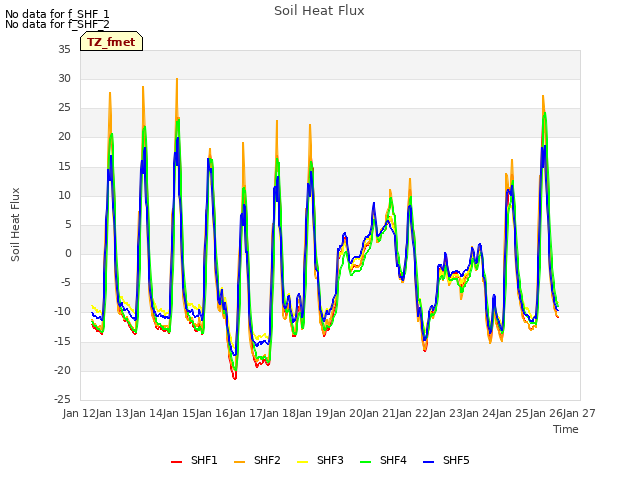Click the SHF1 legend entry
Viewport: 640px width, 480px height.
click(194, 460)
